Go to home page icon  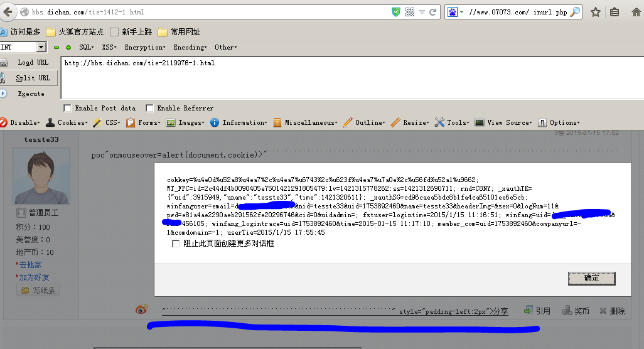point(636,12)
